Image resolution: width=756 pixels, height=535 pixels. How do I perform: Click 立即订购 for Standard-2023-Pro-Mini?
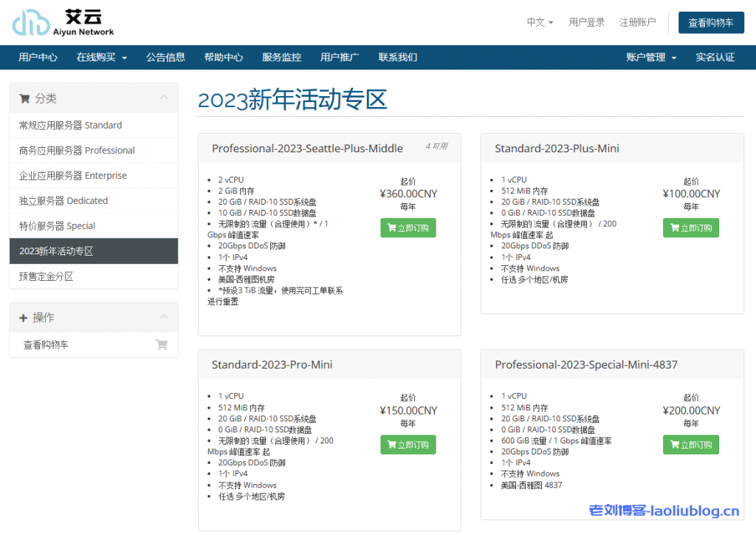point(408,444)
